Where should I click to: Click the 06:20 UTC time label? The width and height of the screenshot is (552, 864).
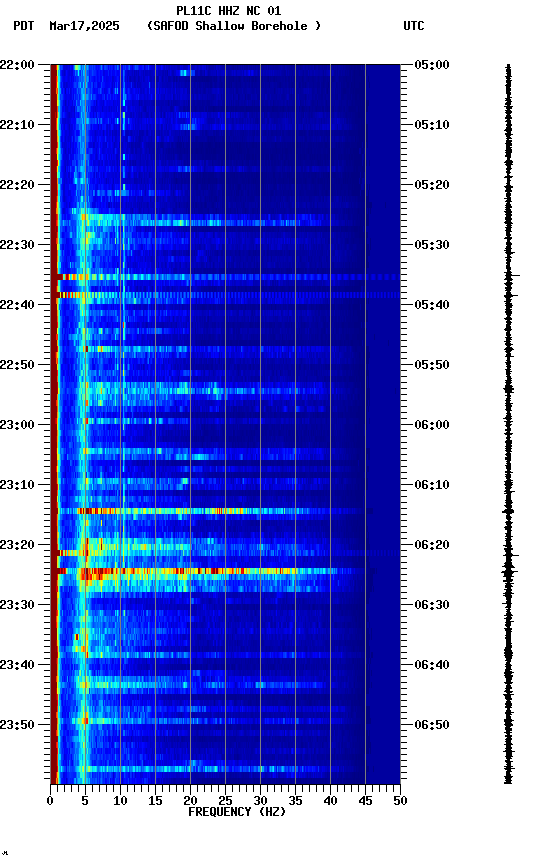tap(432, 545)
